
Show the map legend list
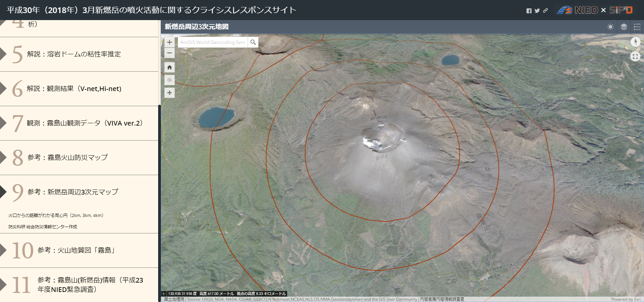click(637, 27)
